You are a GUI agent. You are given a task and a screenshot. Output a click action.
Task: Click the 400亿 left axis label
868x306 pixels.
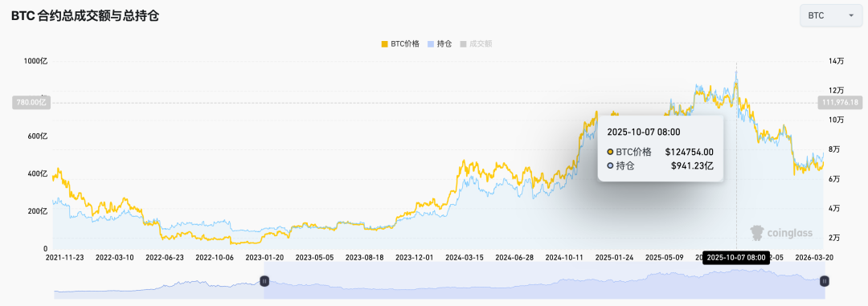click(x=38, y=173)
